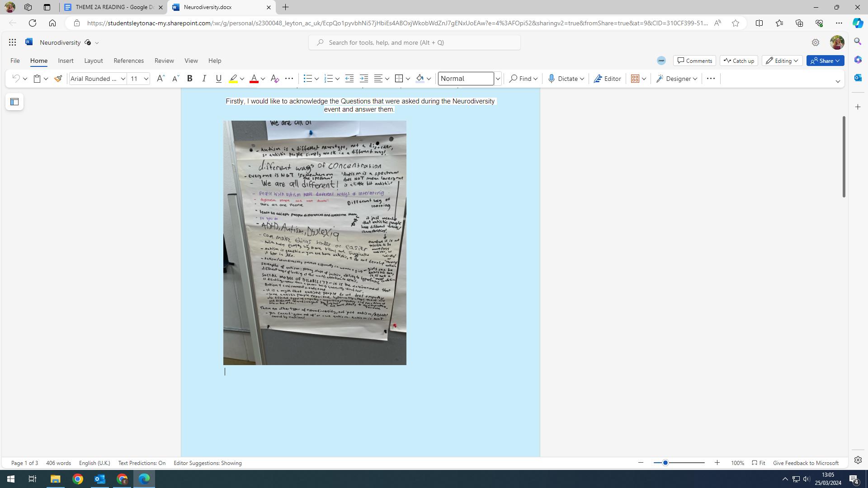Click the Decrease Indent icon
The width and height of the screenshot is (868, 488).
tap(349, 79)
